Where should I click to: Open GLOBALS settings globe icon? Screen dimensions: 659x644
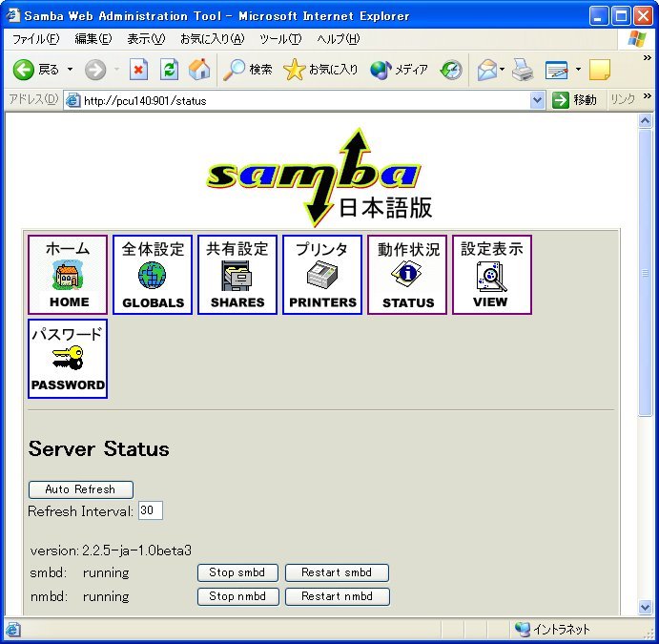(x=153, y=275)
